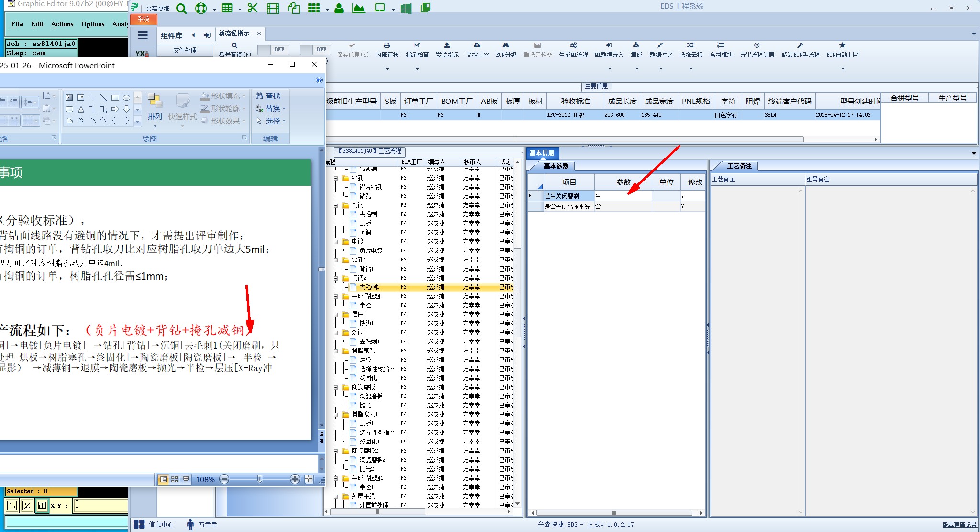
Task: Click the green user profile icon
Action: tap(339, 9)
